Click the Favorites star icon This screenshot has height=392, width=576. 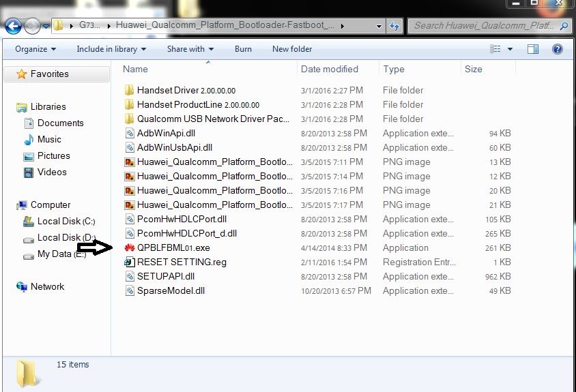tap(22, 74)
